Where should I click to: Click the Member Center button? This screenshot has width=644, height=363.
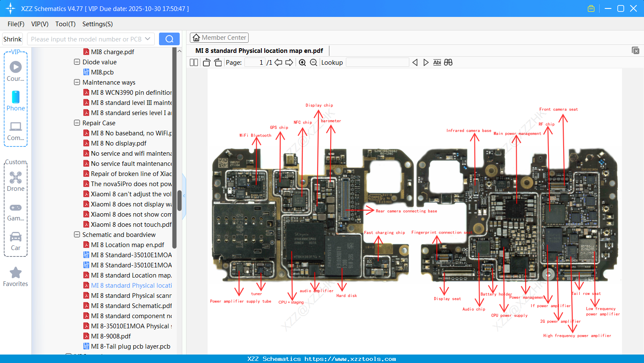219,38
